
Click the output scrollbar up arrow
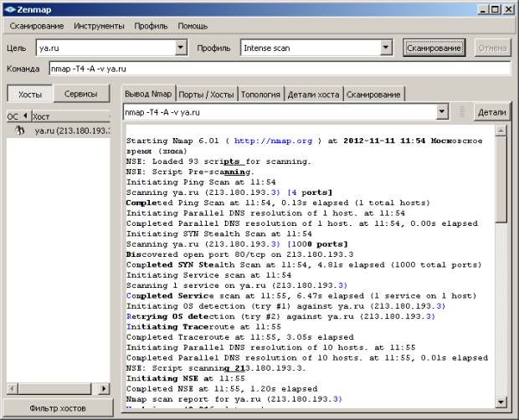tap(501, 131)
